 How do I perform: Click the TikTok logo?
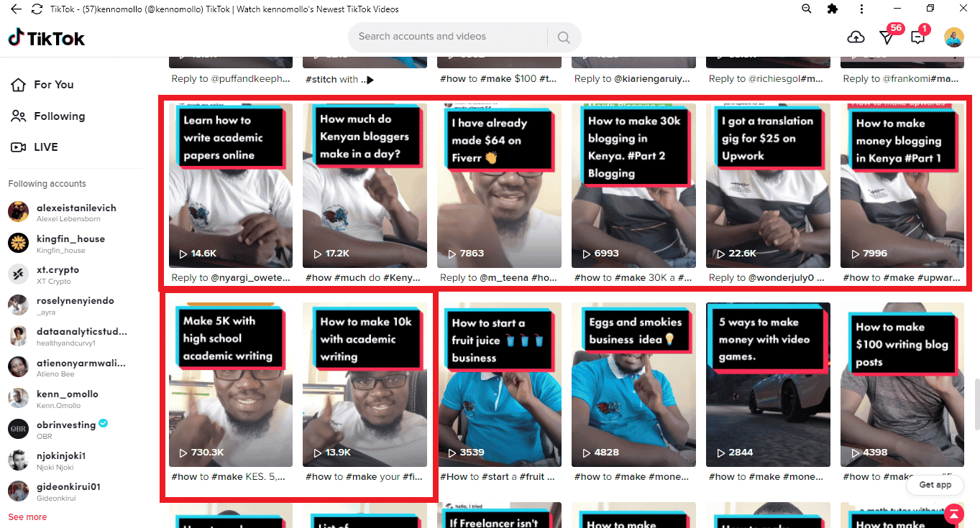point(47,38)
